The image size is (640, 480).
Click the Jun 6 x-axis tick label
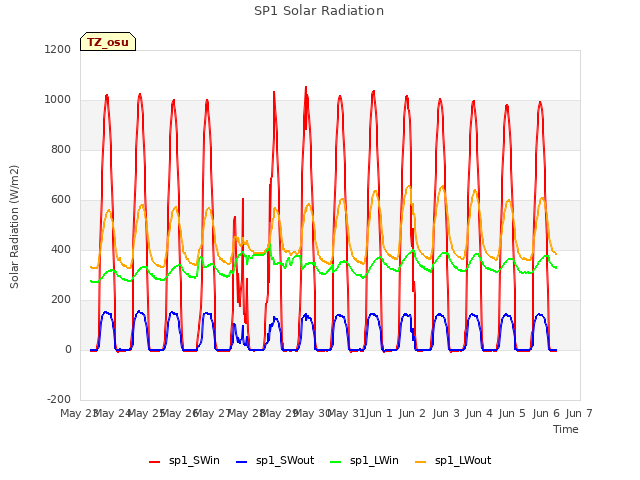[x=546, y=413]
